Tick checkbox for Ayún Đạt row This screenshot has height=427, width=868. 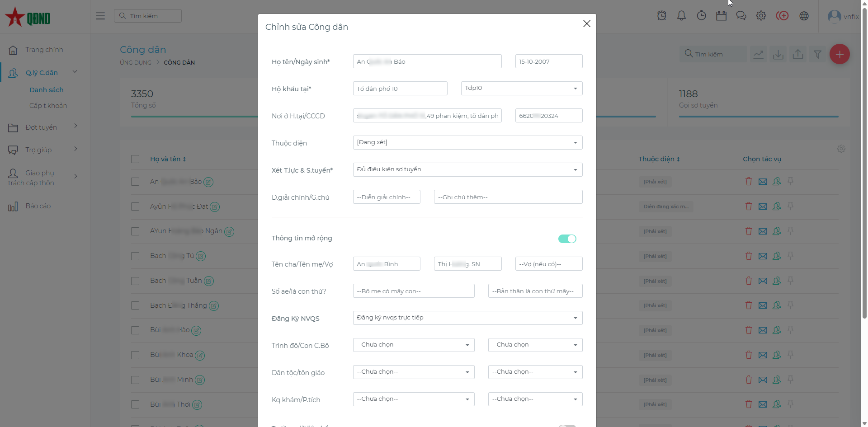[135, 206]
